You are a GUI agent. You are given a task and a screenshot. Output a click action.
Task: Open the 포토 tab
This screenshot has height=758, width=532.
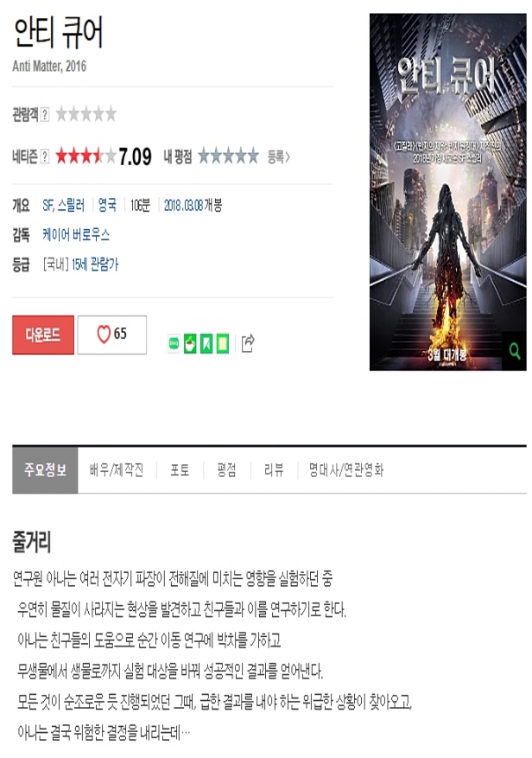pyautogui.click(x=180, y=470)
